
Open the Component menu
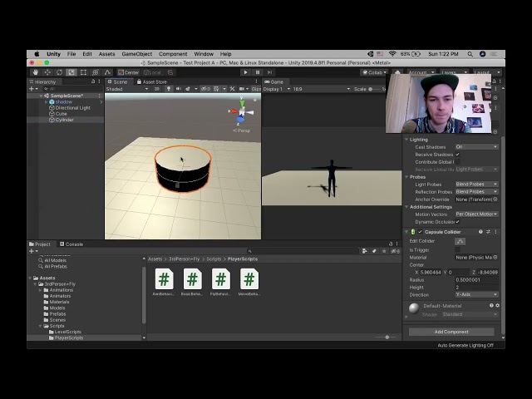coord(173,54)
